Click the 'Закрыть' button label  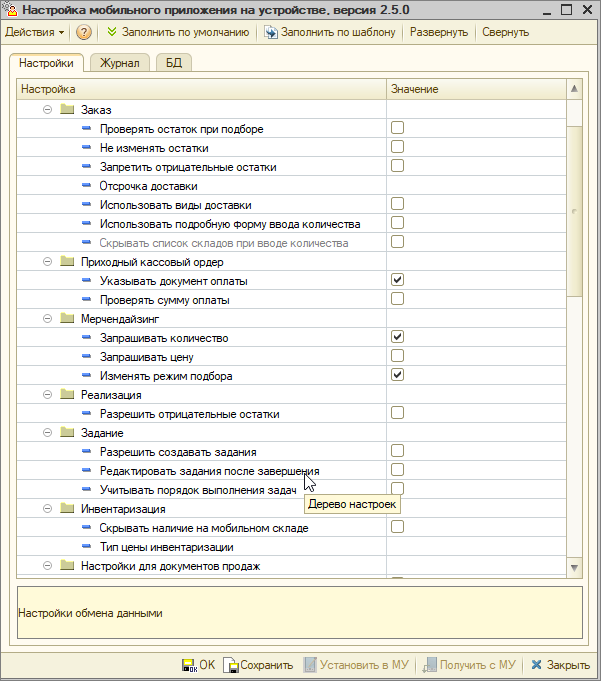coord(568,665)
